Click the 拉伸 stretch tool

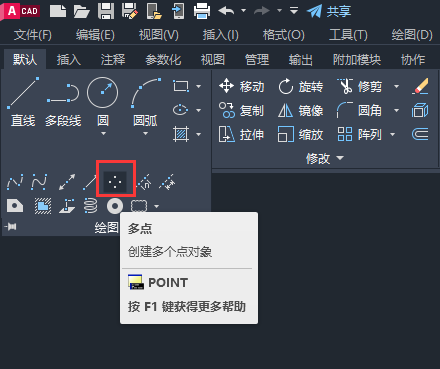pyautogui.click(x=242, y=134)
